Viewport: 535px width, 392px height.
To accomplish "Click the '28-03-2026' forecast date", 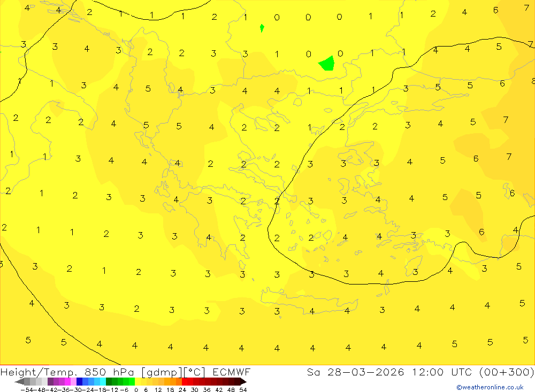I will (x=365, y=372).
